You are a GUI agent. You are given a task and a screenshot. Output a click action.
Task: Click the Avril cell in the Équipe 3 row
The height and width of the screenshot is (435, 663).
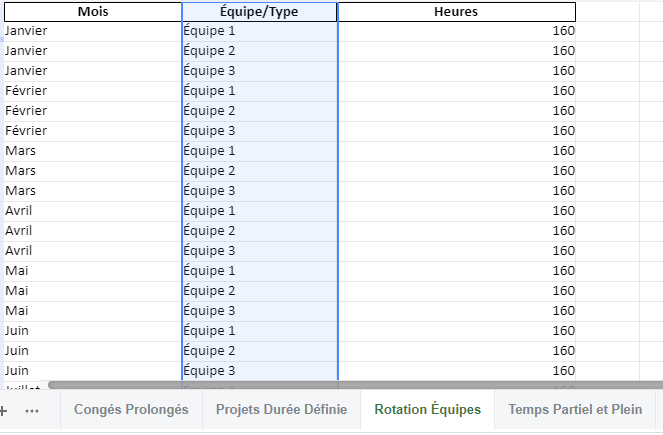point(93,251)
